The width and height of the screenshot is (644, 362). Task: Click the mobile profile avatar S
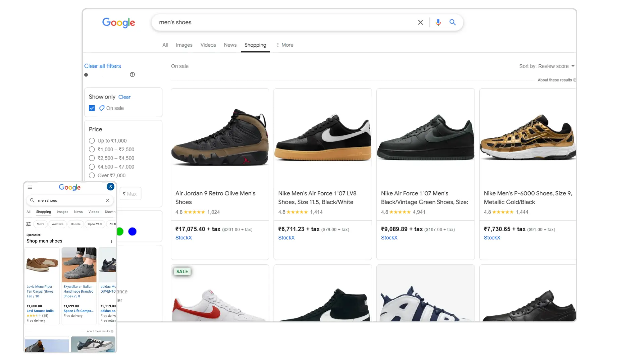(x=110, y=187)
